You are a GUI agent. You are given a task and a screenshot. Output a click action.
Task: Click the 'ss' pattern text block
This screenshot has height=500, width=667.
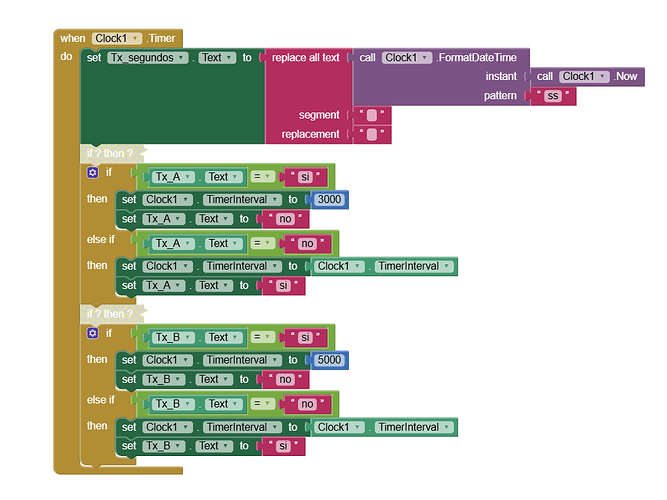pos(553,96)
